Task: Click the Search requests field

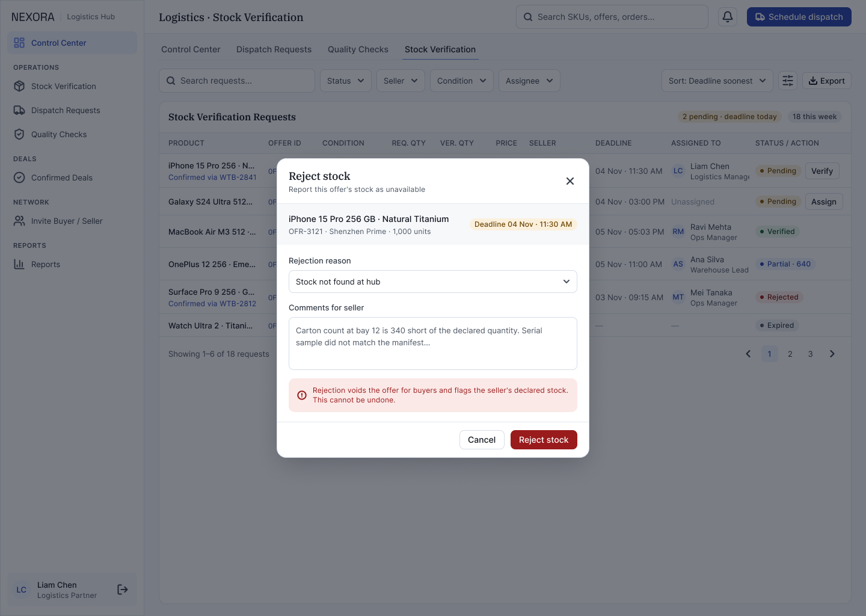Action: [x=237, y=81]
